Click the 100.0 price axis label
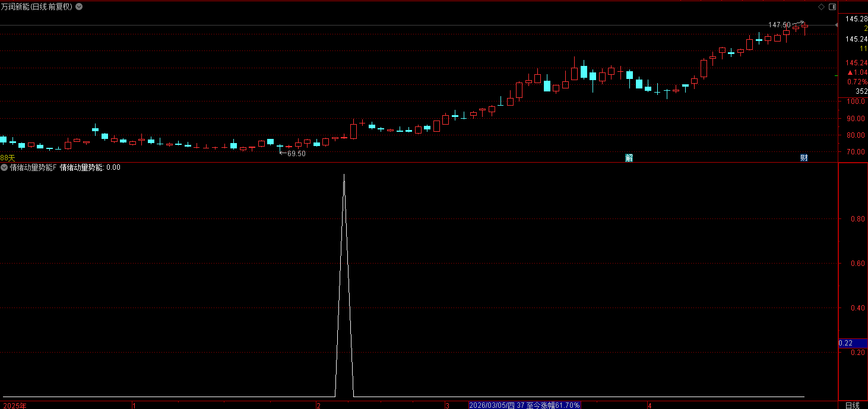 856,102
